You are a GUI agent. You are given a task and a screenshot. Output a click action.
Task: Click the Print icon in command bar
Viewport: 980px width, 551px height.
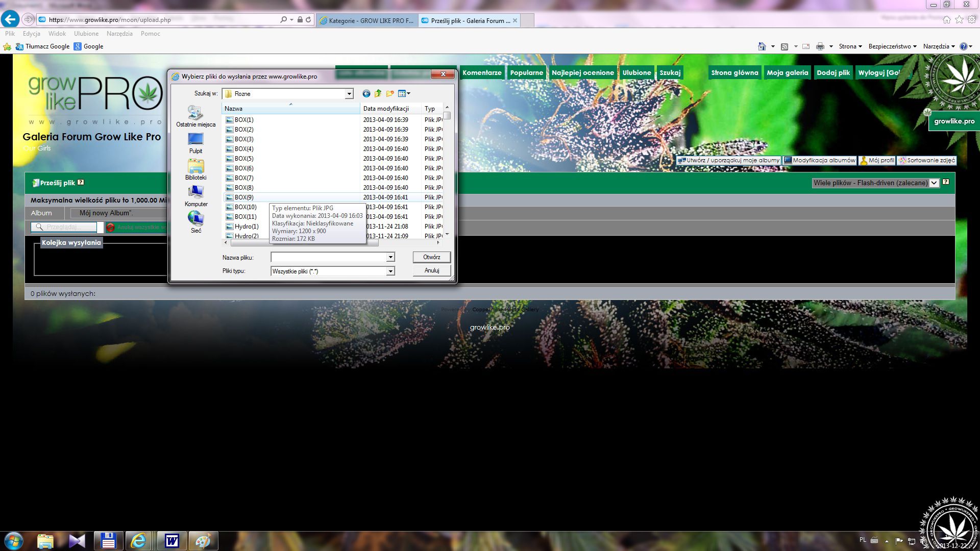click(x=820, y=46)
